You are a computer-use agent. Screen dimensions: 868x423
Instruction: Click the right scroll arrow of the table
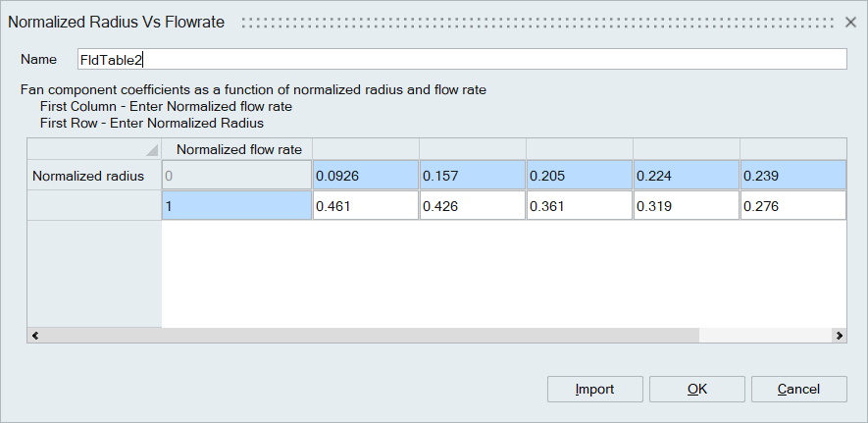tap(839, 336)
